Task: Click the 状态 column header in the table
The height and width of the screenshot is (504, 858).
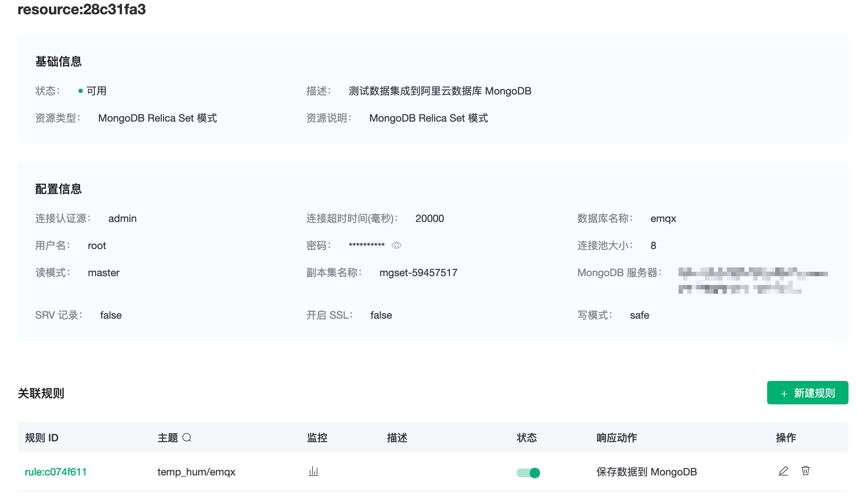Action: [526, 438]
